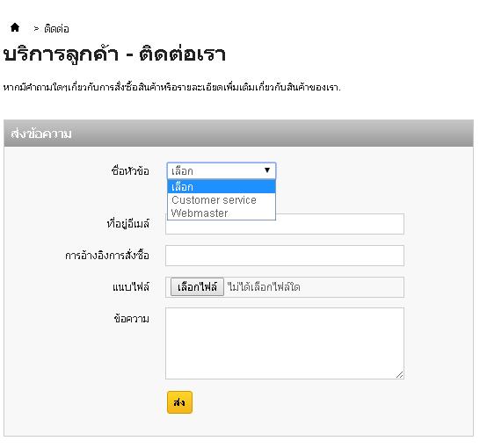
Task: Click the ที่อยู่อีเมล์ label
Action: click(x=128, y=223)
